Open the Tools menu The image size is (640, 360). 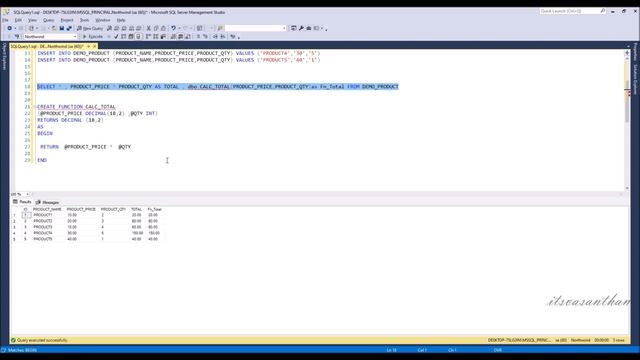point(84,20)
